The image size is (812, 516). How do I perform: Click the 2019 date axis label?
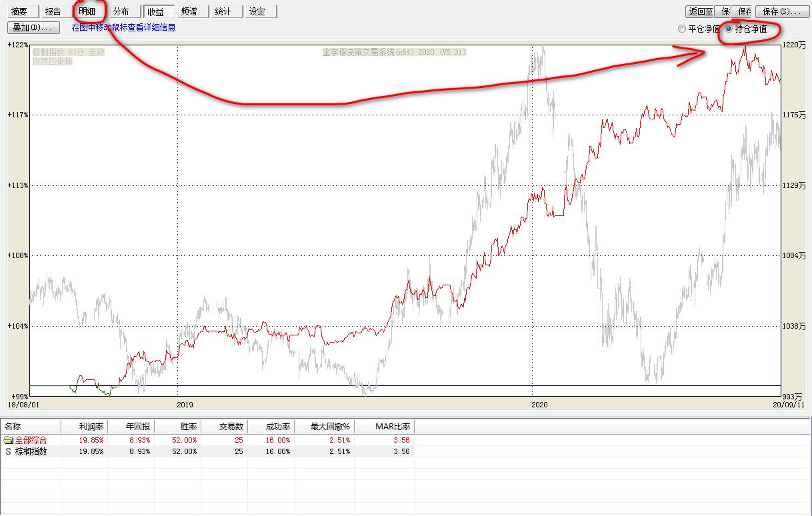pos(185,404)
